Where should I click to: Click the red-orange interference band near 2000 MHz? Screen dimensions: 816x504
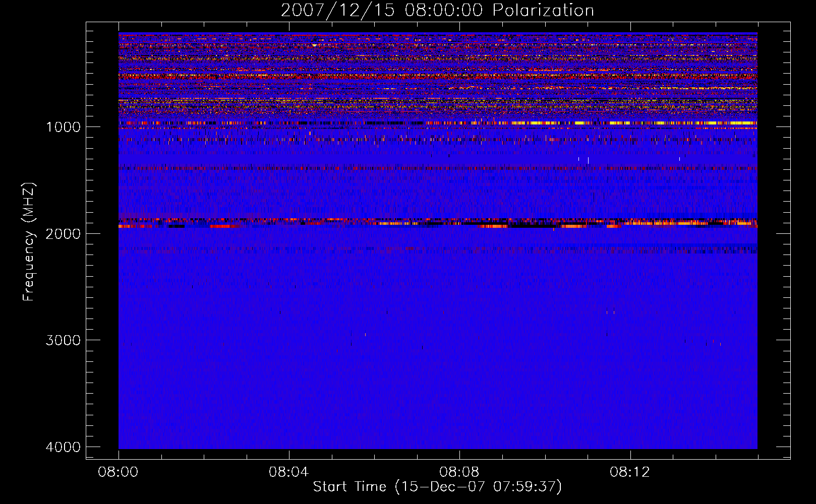[438, 223]
